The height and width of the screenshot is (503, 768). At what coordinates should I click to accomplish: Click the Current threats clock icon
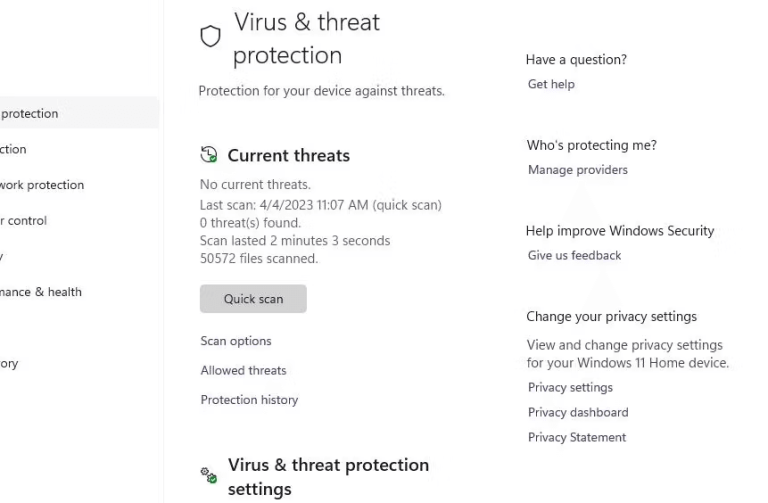(209, 155)
